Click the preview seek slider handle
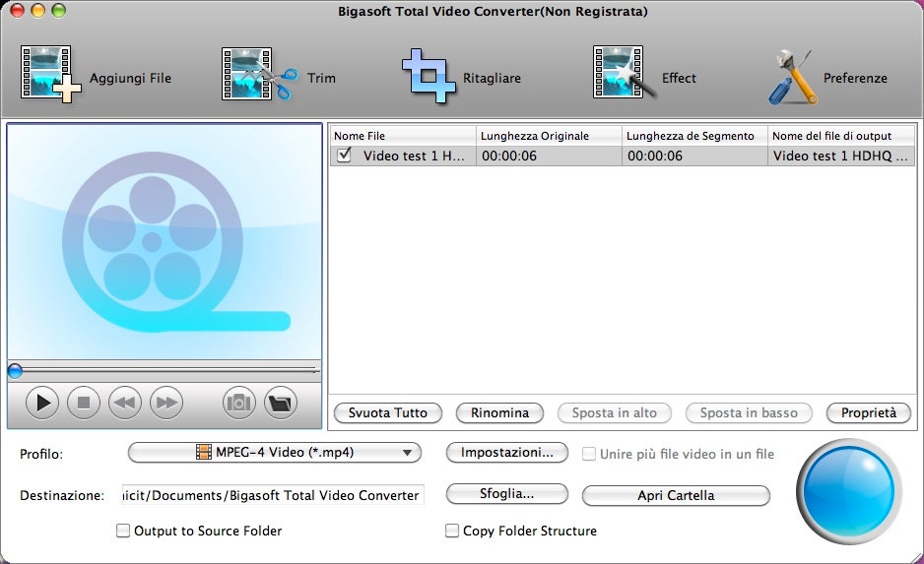Viewport: 924px width, 564px height. pos(15,370)
